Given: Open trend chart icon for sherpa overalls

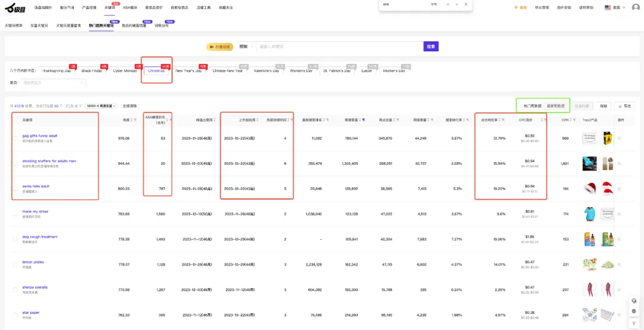Looking at the screenshot, I should [620, 290].
